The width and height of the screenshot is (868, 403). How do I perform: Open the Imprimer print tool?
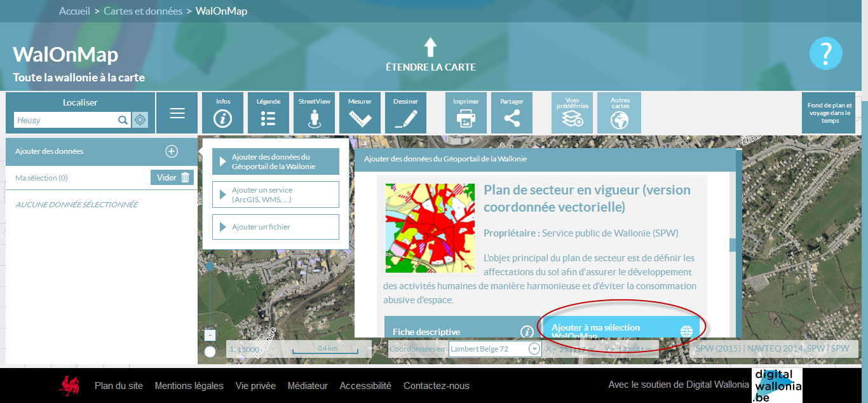pyautogui.click(x=466, y=113)
